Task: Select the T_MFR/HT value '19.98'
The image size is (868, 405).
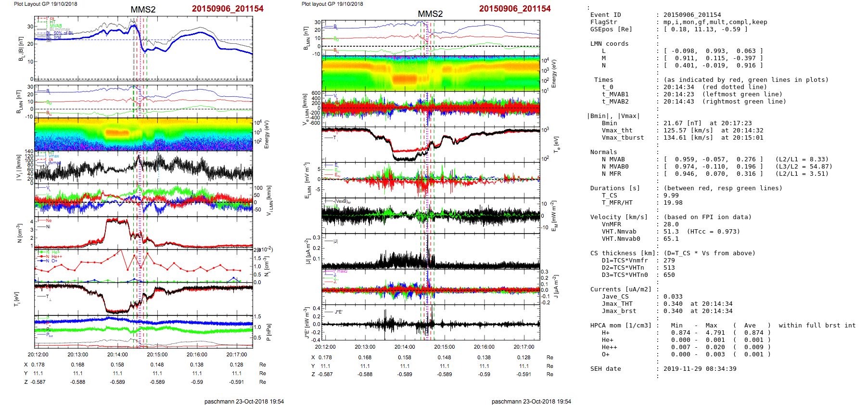Action: [x=673, y=203]
